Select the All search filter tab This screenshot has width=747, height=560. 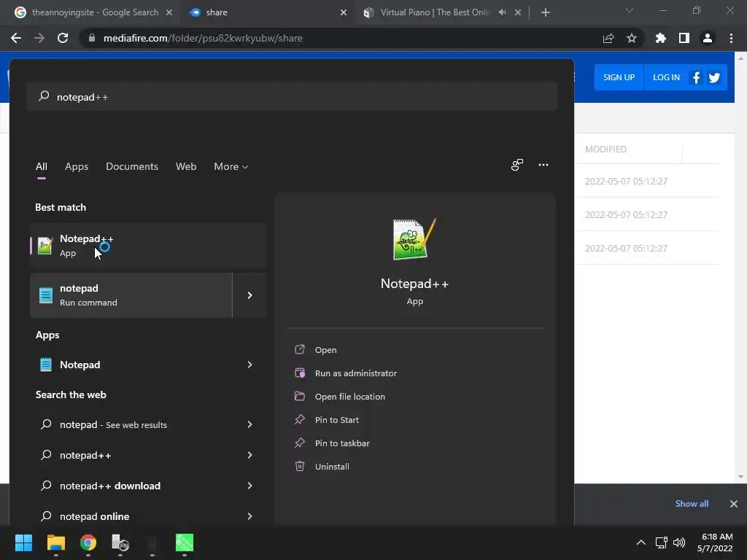pyautogui.click(x=42, y=167)
